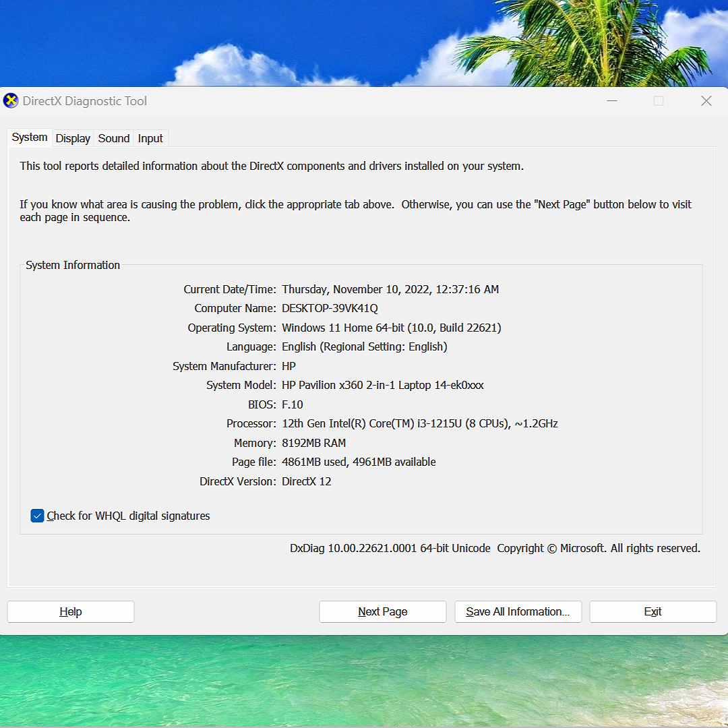Screen dimensions: 728x728
Task: Uncheck the WHQL digital signatures checkbox
Action: click(37, 516)
